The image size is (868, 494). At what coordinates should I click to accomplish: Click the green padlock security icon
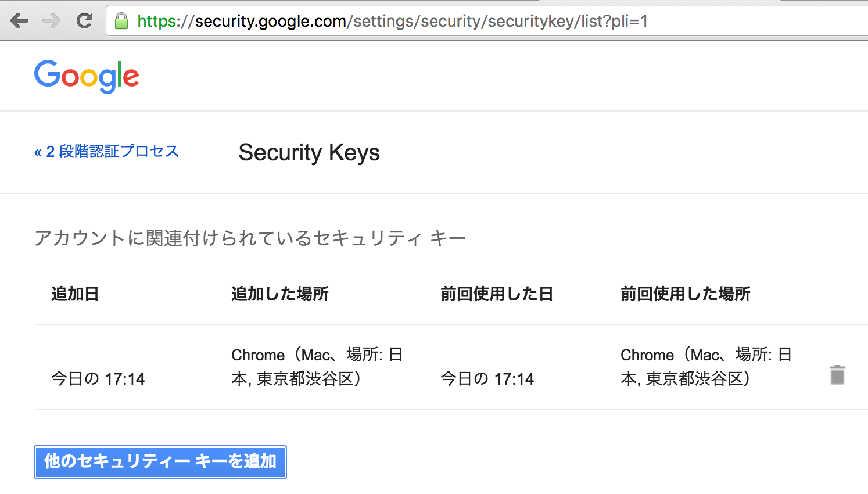coord(121,21)
